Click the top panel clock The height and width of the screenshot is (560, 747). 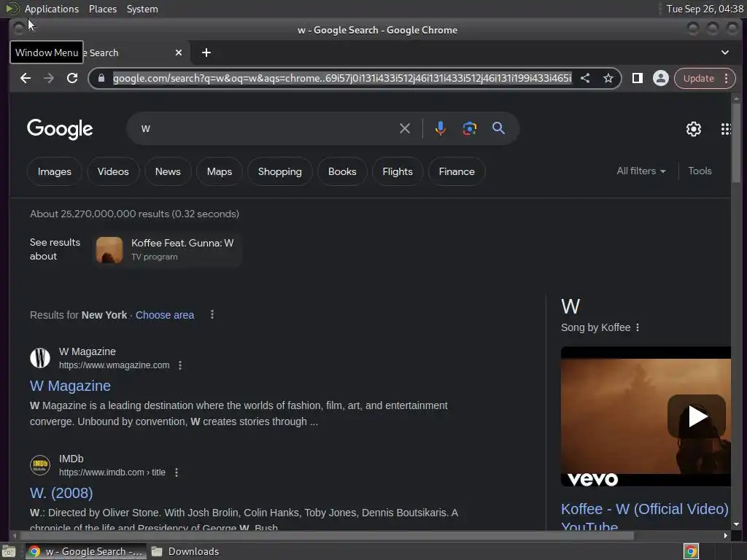pyautogui.click(x=705, y=9)
